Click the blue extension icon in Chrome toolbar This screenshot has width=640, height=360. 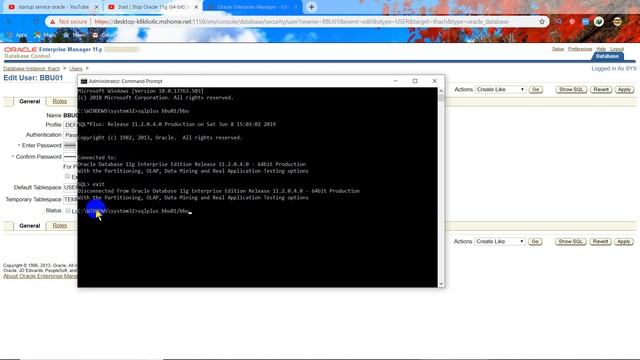(586, 22)
